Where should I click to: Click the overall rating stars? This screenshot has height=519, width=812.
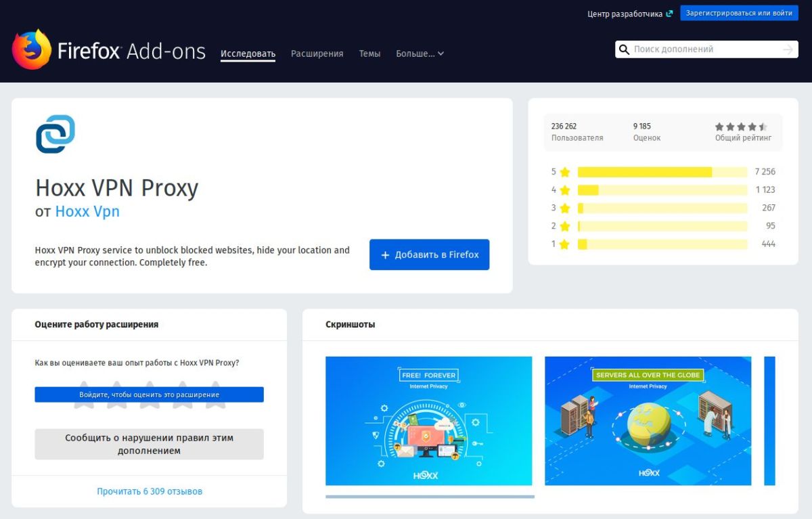tap(741, 127)
